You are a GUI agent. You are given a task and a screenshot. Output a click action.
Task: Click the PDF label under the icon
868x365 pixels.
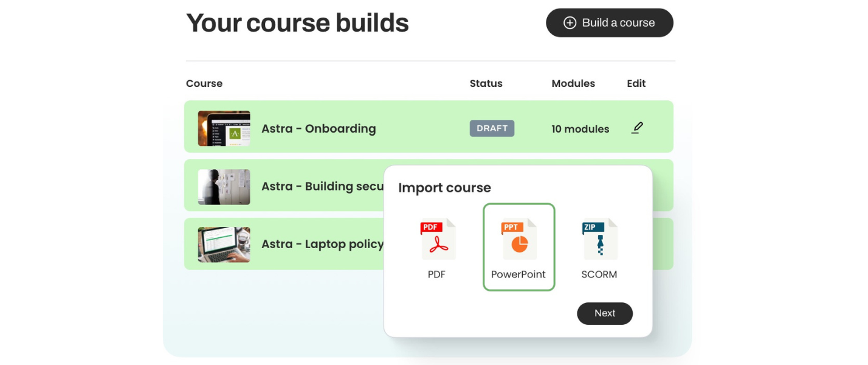pos(436,274)
